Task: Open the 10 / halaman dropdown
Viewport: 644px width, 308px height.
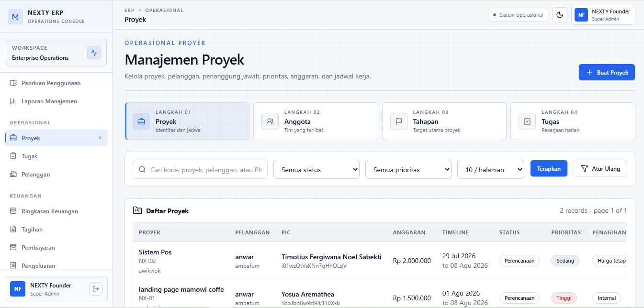Action: pos(491,169)
